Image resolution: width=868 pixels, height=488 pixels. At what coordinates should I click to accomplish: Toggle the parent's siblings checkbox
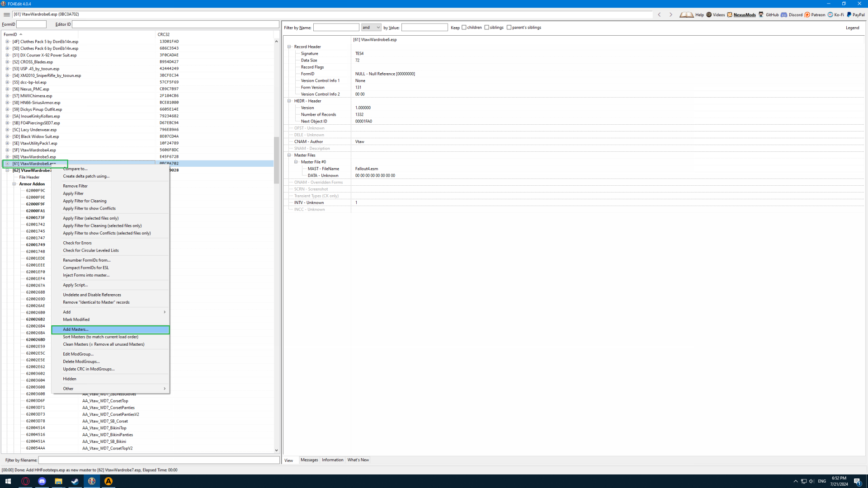click(509, 28)
